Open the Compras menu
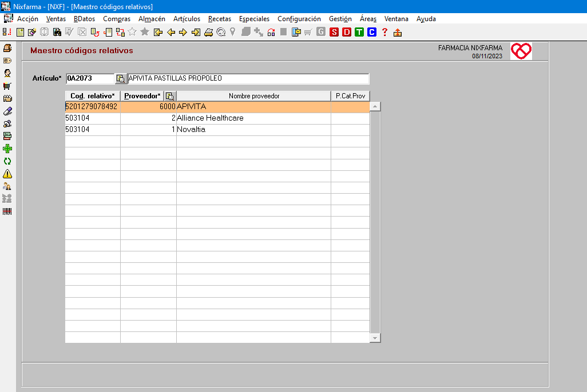 (x=117, y=19)
